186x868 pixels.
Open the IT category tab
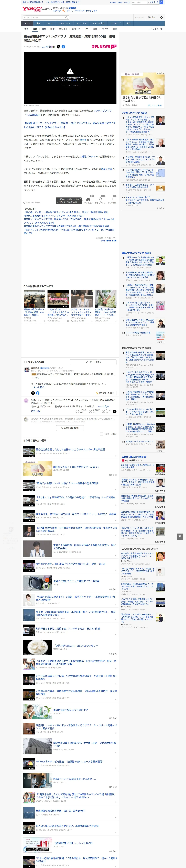pos(86,29)
